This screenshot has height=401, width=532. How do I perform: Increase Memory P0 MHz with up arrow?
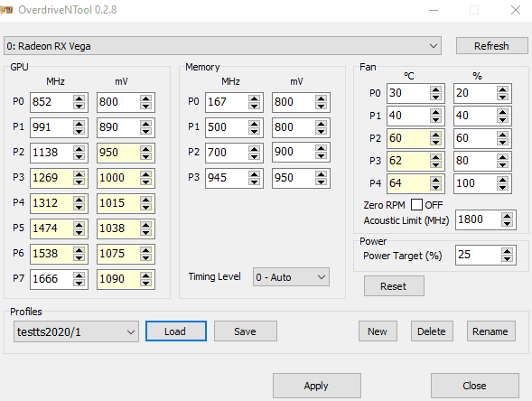tap(254, 98)
